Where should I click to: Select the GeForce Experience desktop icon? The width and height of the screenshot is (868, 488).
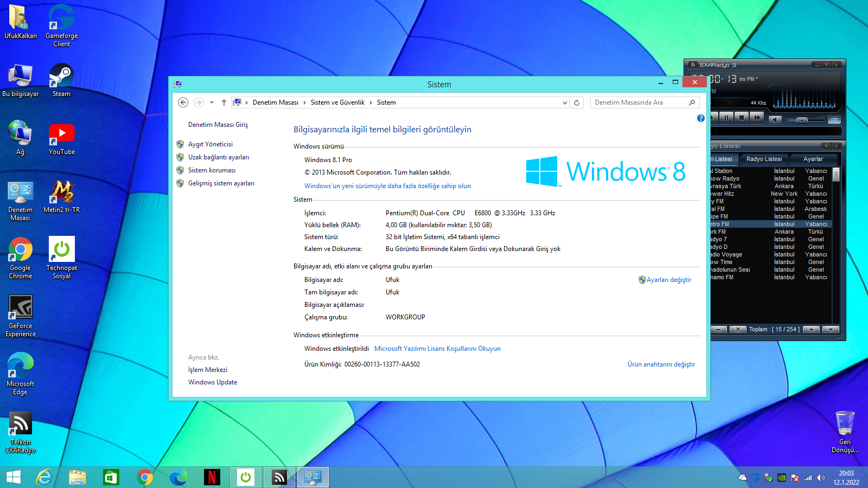coord(21,316)
